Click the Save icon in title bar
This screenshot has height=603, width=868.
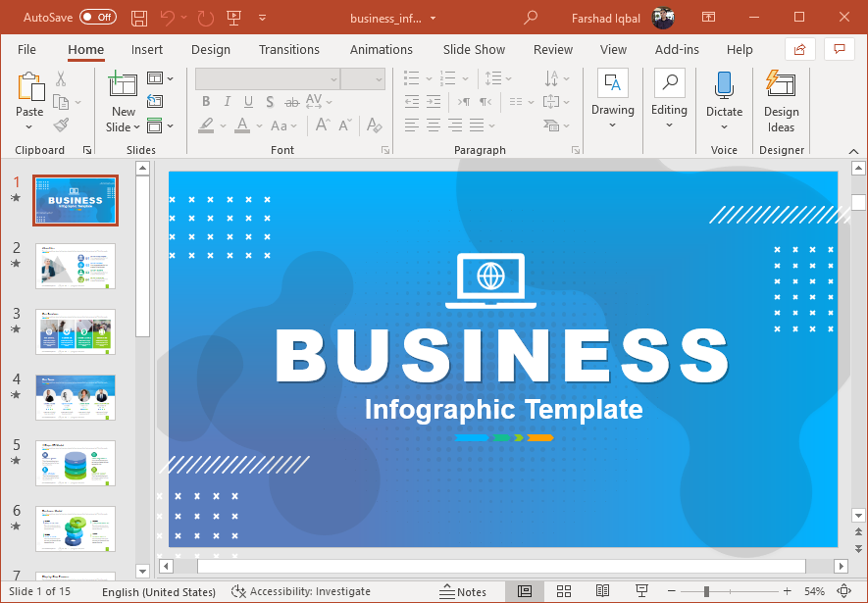click(x=139, y=18)
